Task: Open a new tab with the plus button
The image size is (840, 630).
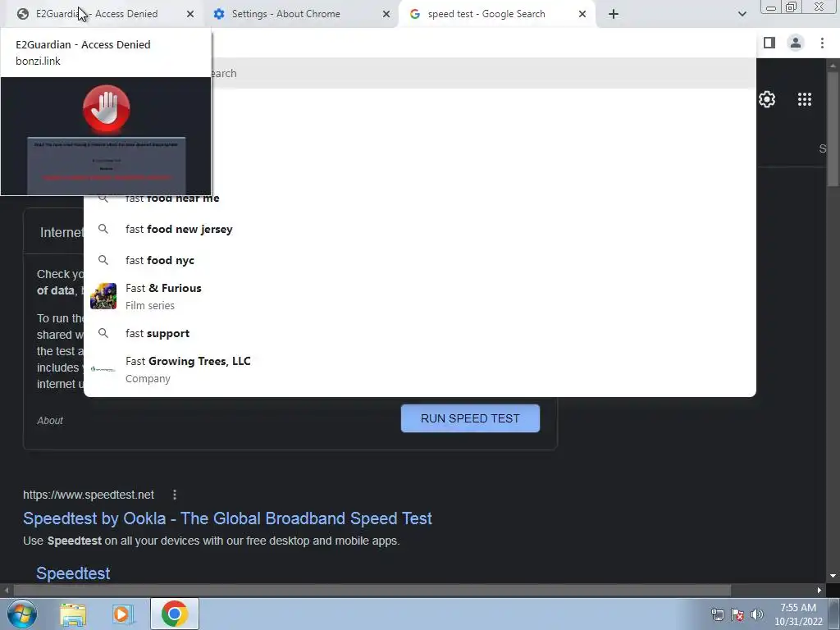Action: 614,14
